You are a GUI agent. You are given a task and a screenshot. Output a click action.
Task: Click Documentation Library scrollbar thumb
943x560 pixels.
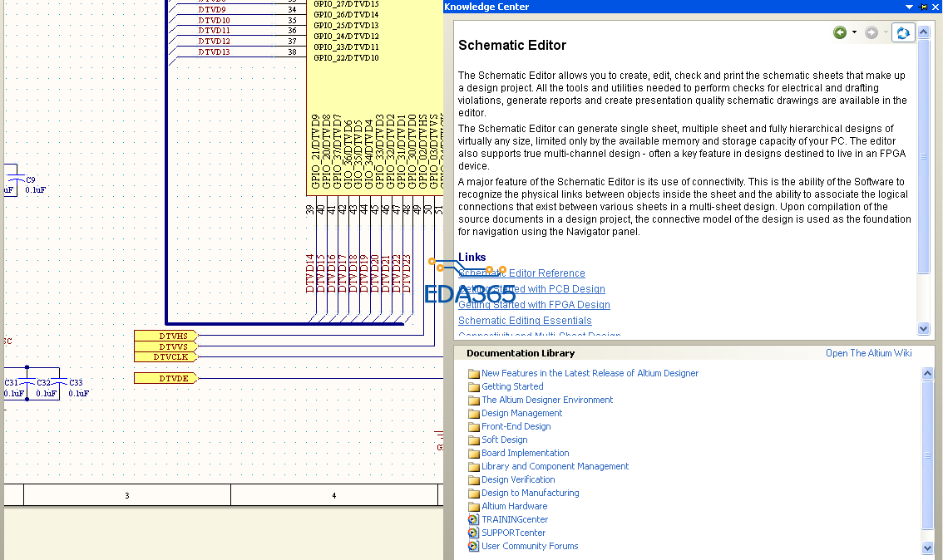[927, 455]
